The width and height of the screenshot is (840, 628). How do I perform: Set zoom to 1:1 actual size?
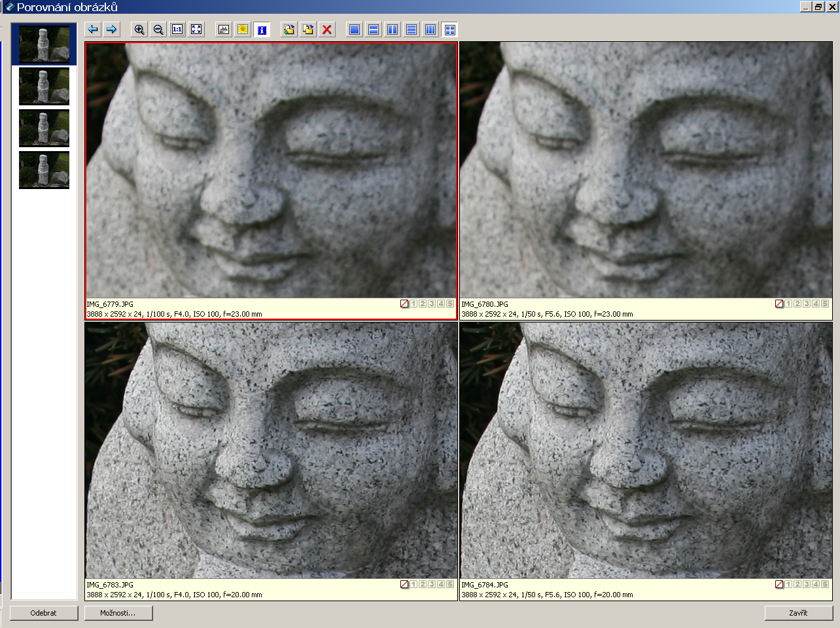(177, 29)
